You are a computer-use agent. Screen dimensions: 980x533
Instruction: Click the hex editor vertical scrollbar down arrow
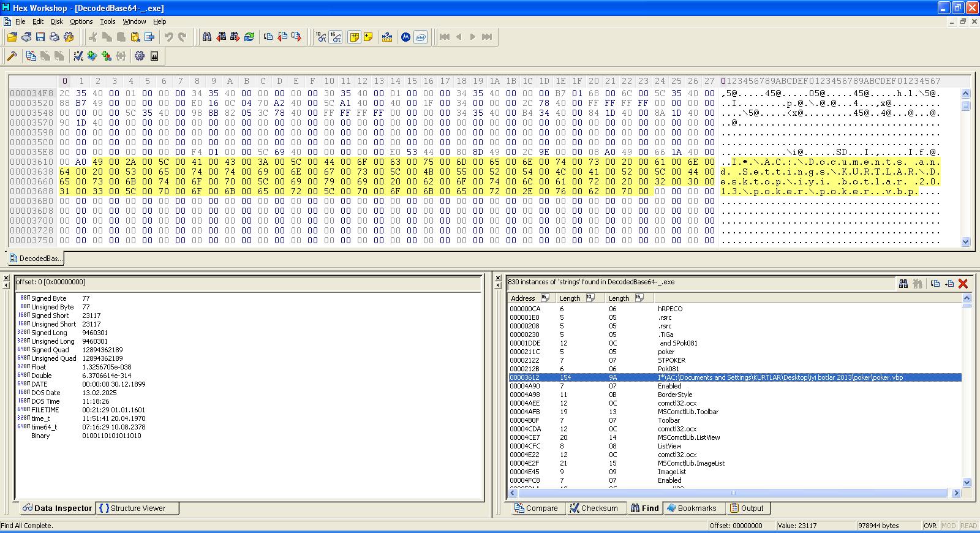[966, 242]
